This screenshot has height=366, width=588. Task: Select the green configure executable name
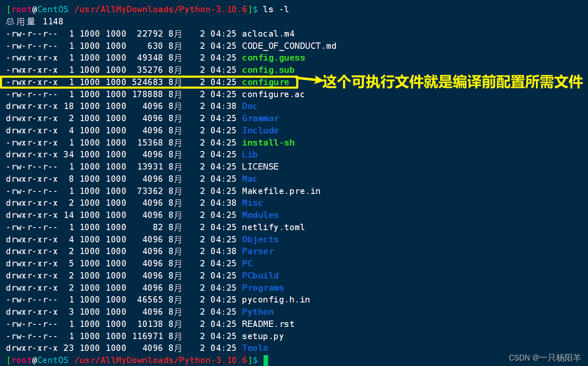266,82
